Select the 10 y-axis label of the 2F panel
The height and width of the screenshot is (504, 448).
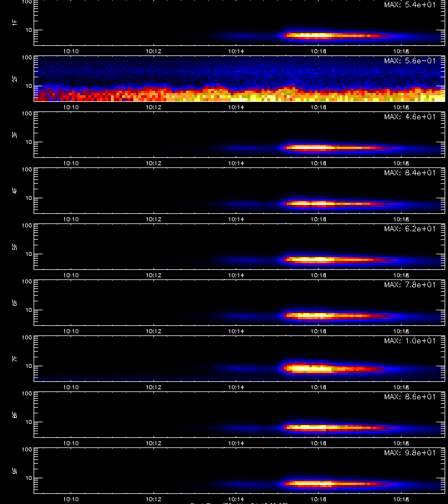tap(29, 86)
